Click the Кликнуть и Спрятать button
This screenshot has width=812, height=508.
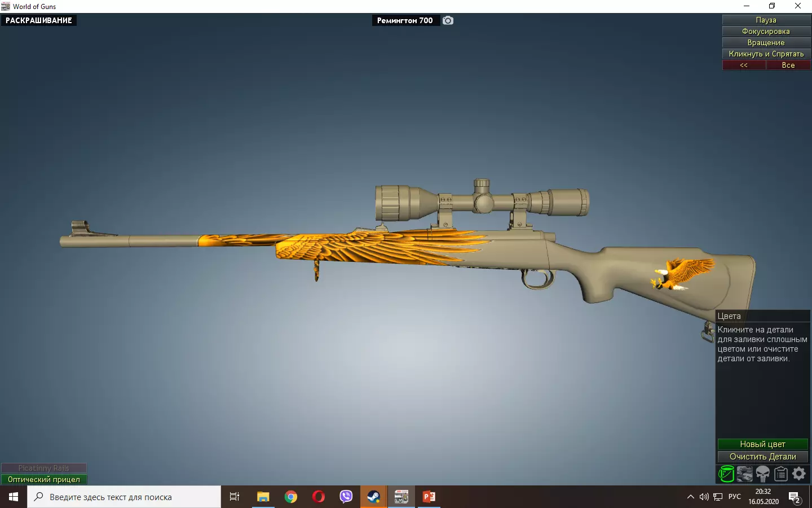pyautogui.click(x=766, y=54)
